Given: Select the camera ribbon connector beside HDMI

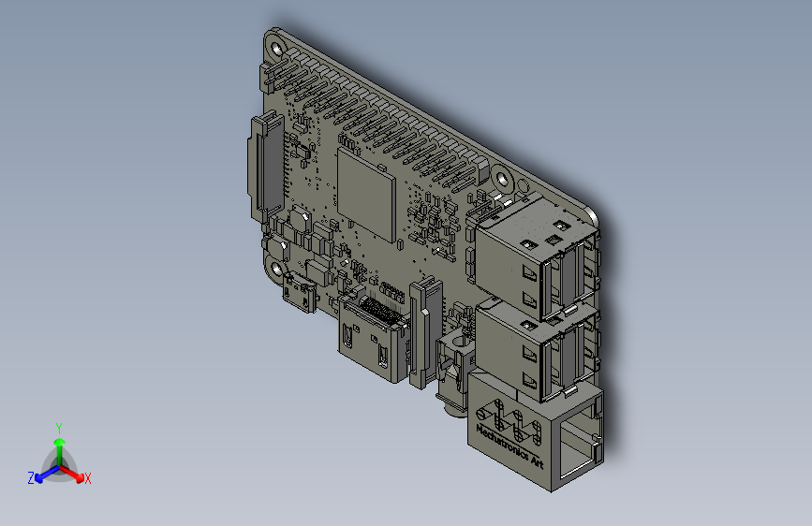Looking at the screenshot, I should point(426,333).
